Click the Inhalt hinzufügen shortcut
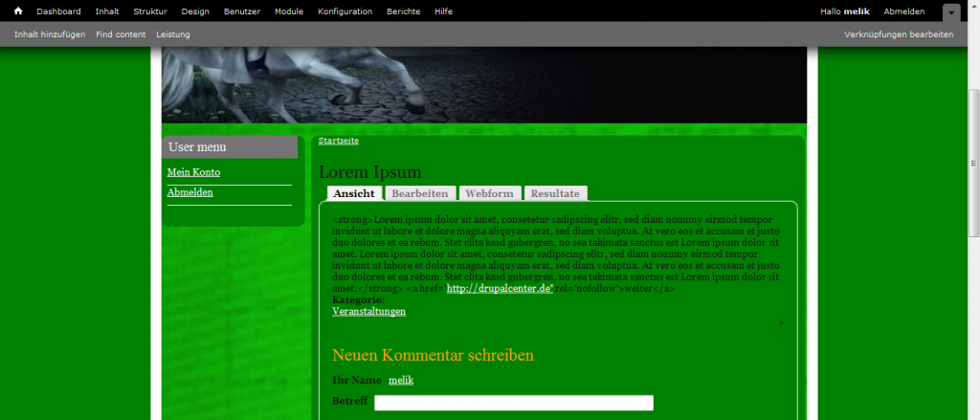 coord(50,34)
